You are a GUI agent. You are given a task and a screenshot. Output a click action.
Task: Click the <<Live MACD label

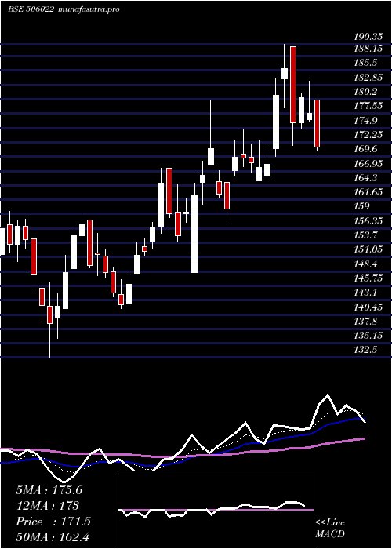click(x=330, y=529)
